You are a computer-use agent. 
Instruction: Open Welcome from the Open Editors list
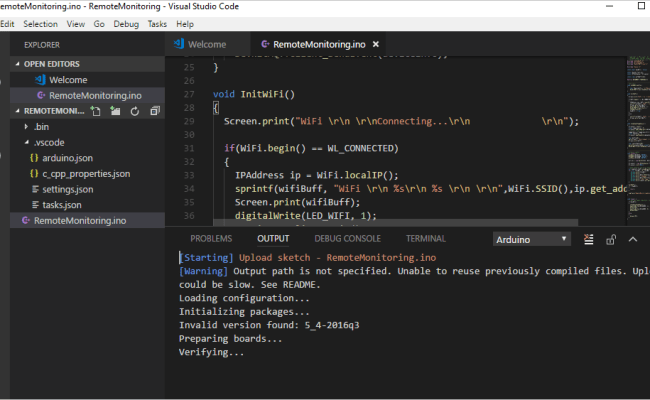(87, 80)
